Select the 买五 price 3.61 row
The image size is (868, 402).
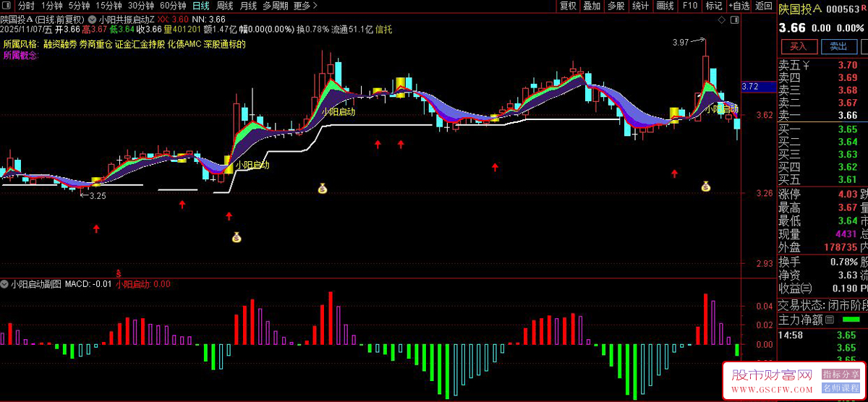point(822,179)
